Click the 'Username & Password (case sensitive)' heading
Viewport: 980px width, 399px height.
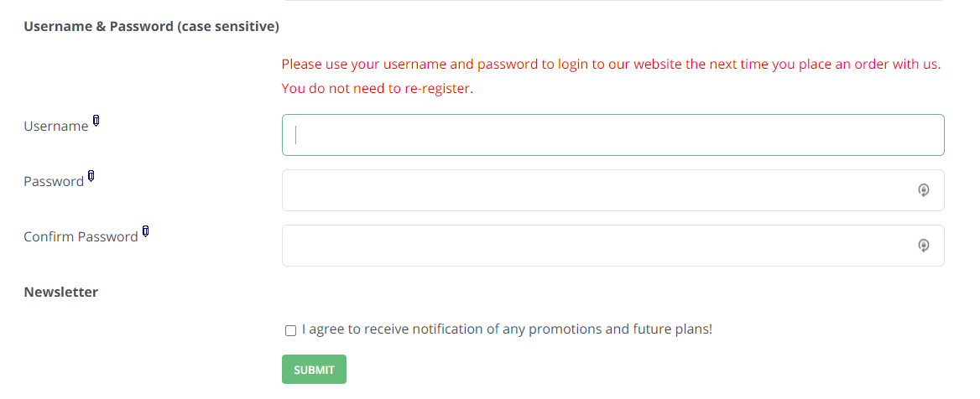151,27
